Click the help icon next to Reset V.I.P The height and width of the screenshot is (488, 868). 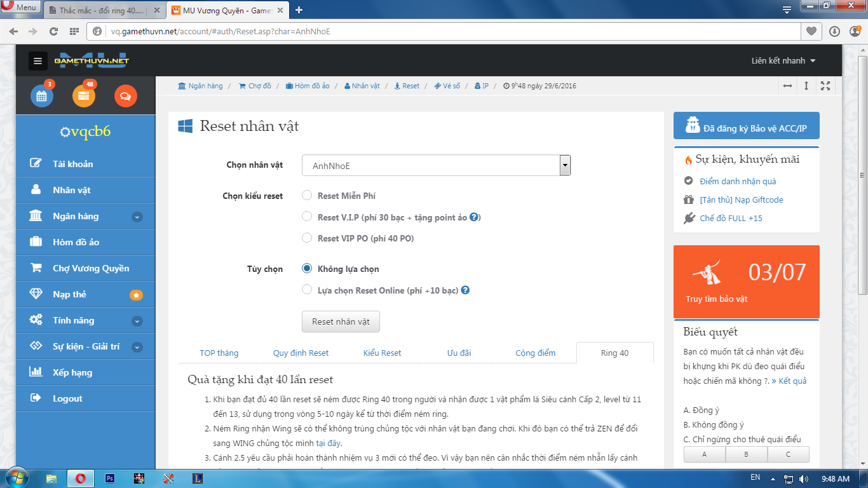coord(474,217)
